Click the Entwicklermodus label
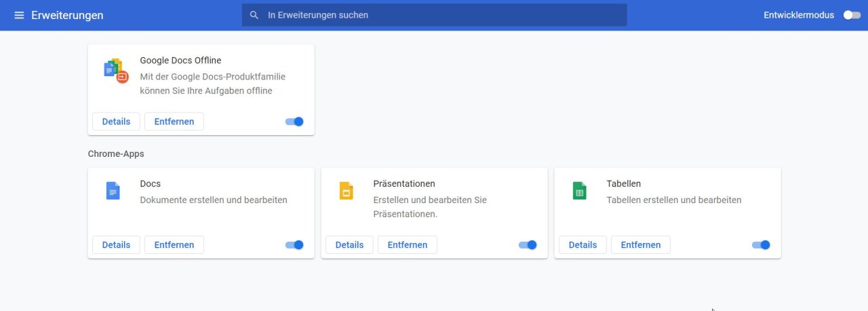The image size is (868, 311). coord(799,15)
